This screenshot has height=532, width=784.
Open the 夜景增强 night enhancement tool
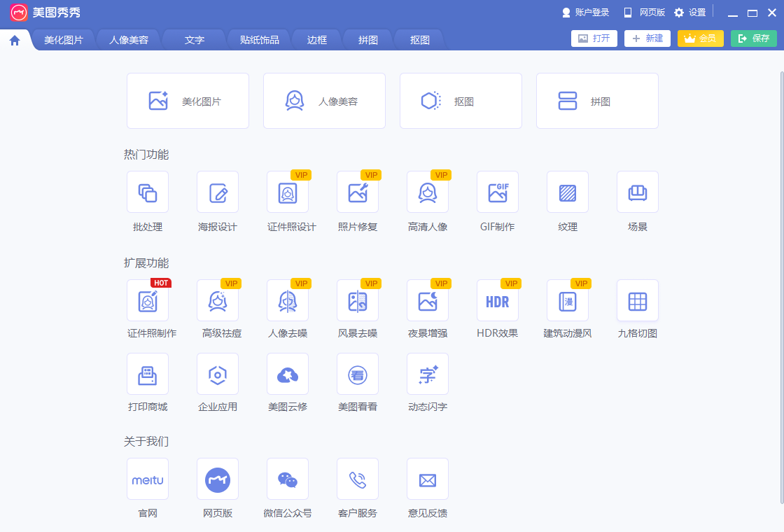click(428, 301)
